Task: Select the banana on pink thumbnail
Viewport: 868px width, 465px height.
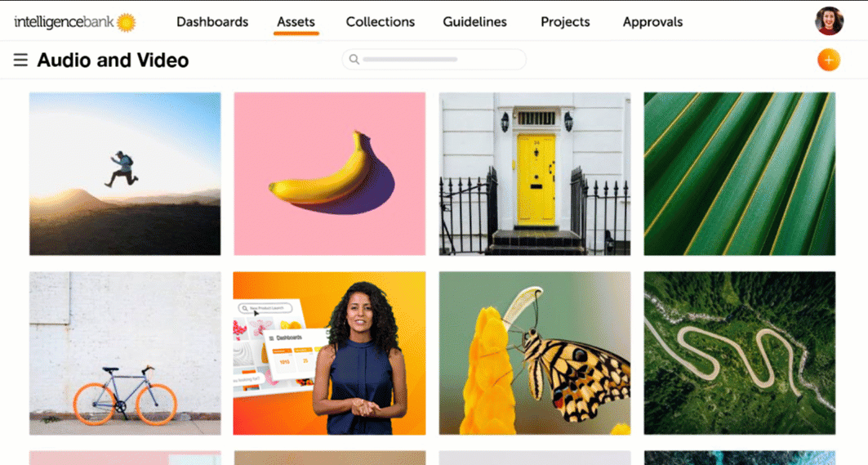Action: (x=329, y=173)
